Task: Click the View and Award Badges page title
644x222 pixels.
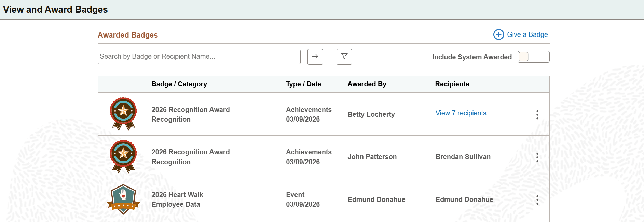Action: pyautogui.click(x=55, y=10)
